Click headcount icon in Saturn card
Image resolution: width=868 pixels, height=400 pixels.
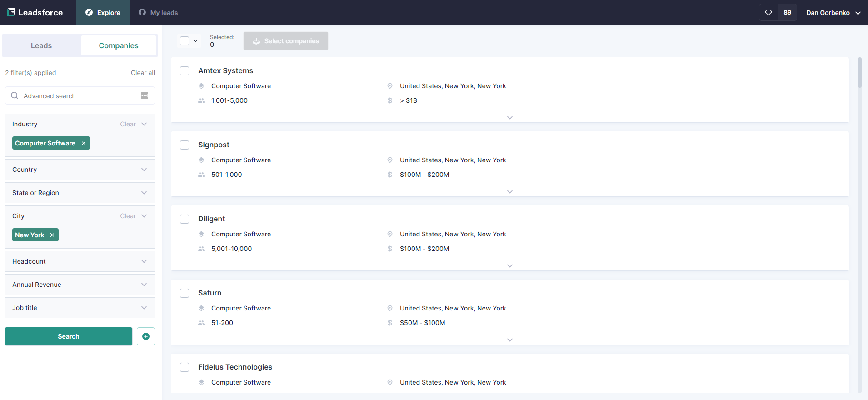coord(201,323)
